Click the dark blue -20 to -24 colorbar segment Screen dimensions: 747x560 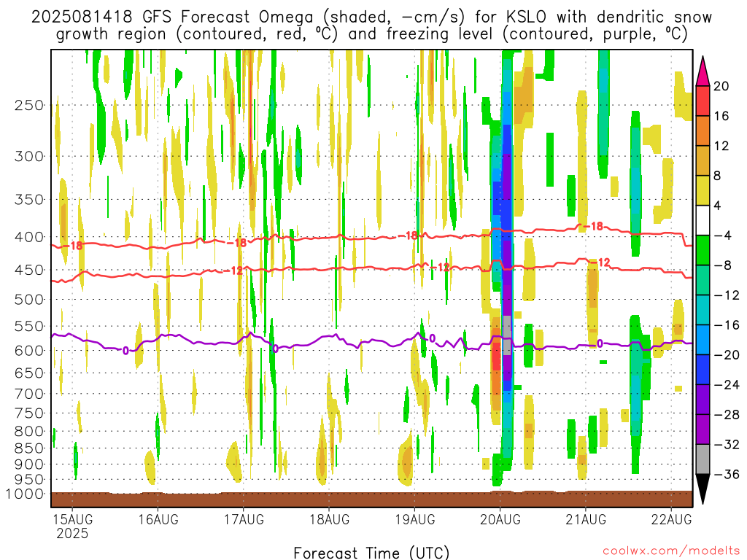(703, 370)
